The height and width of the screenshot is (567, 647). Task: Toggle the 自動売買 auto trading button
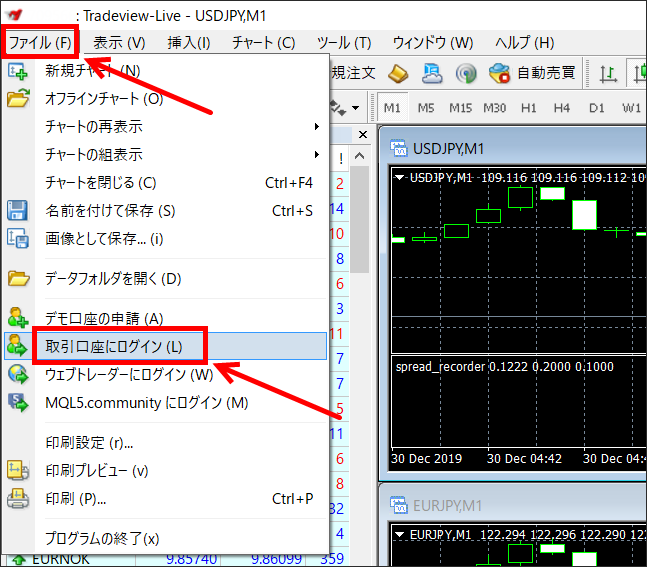coord(532,73)
